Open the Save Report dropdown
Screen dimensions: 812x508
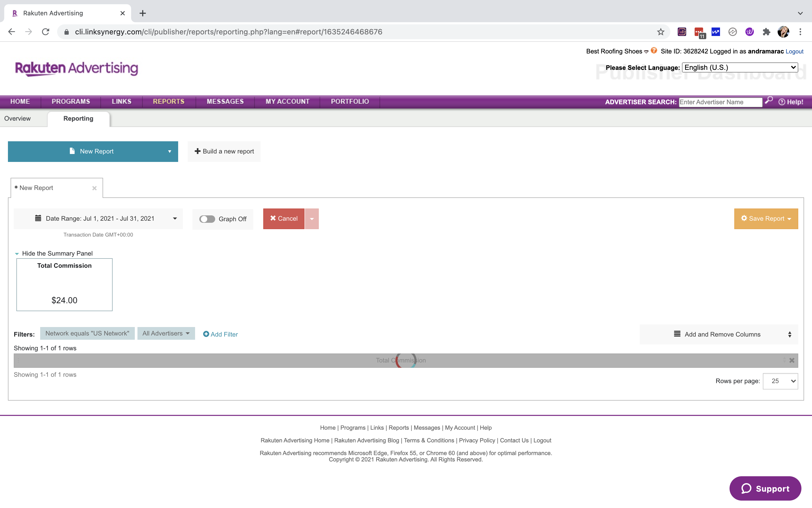pyautogui.click(x=766, y=219)
